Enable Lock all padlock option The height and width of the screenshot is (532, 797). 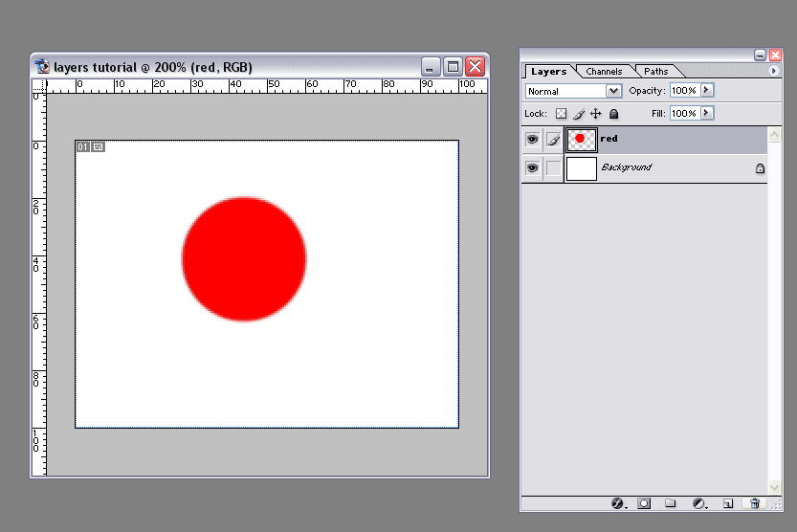click(x=613, y=114)
